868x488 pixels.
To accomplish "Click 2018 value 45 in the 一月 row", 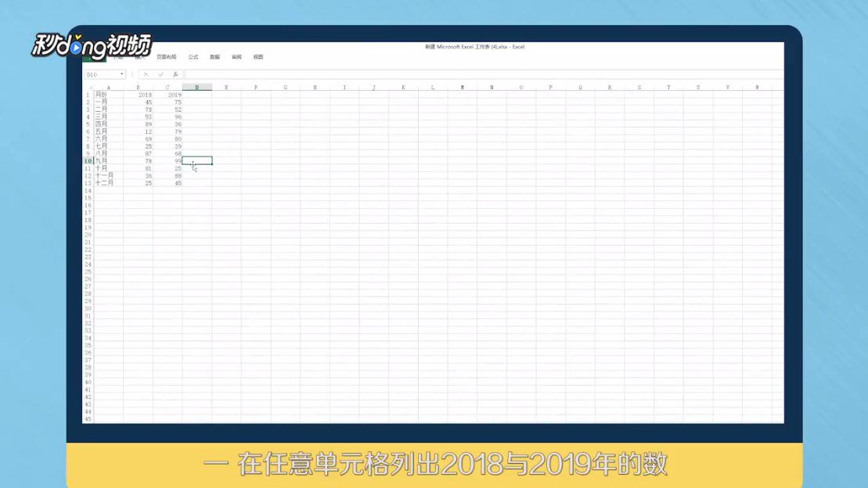I will coord(138,102).
